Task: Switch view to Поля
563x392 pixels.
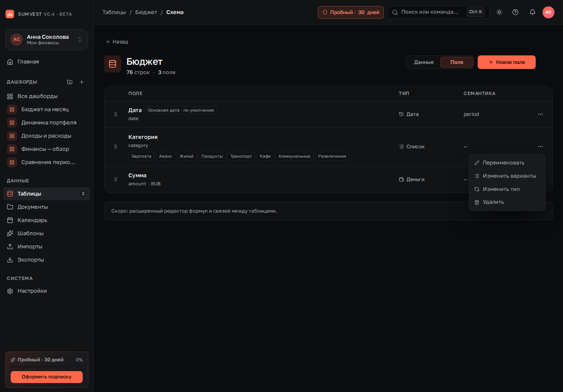Action: (x=456, y=62)
